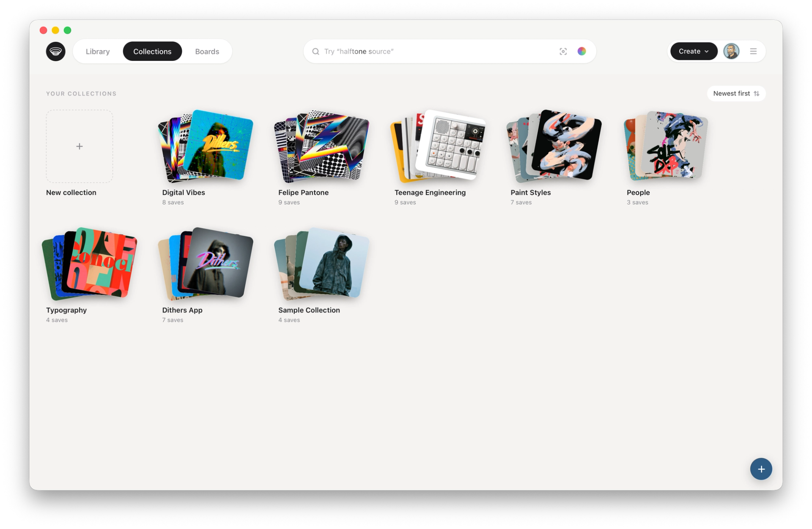Select the Collections tab
Screen dimensions: 812x529
(x=152, y=51)
